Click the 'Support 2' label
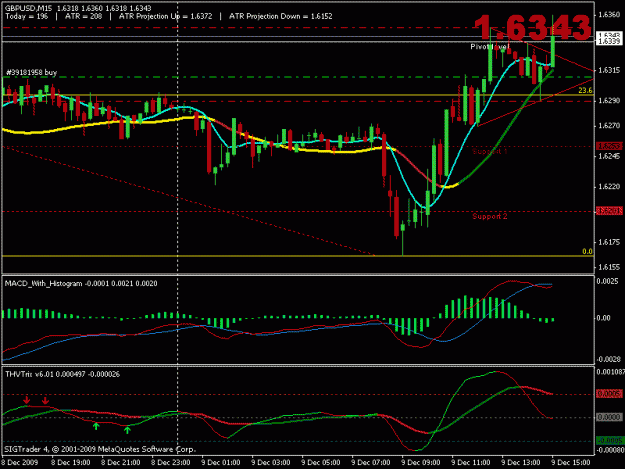The image size is (625, 469). tap(490, 216)
